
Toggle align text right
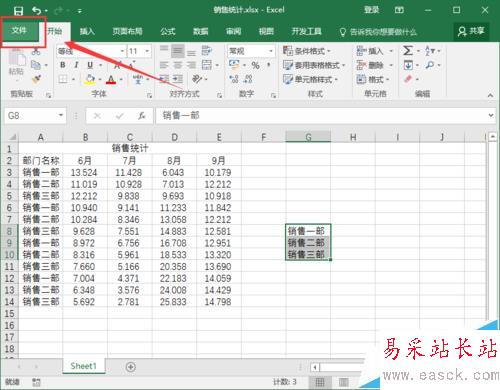point(191,65)
